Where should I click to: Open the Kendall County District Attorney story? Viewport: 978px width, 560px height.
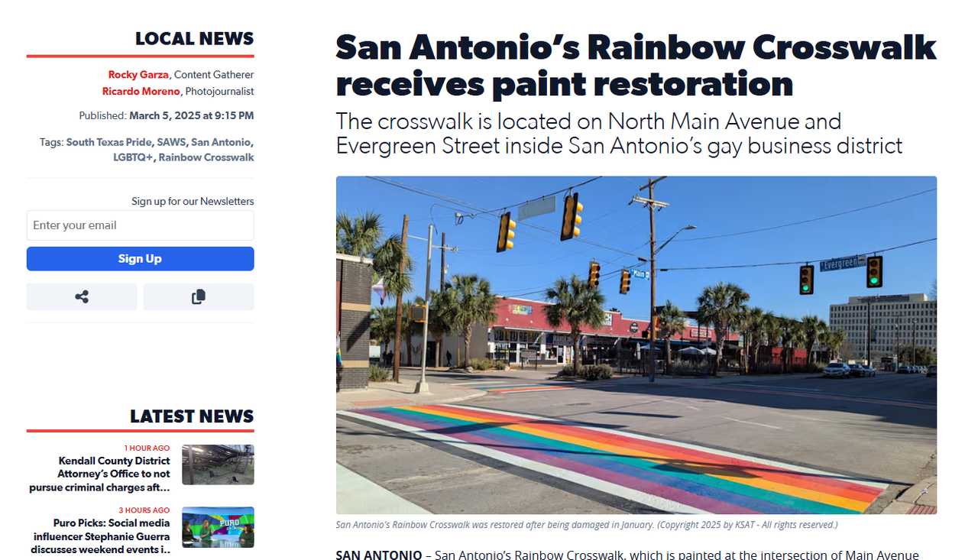pos(100,474)
